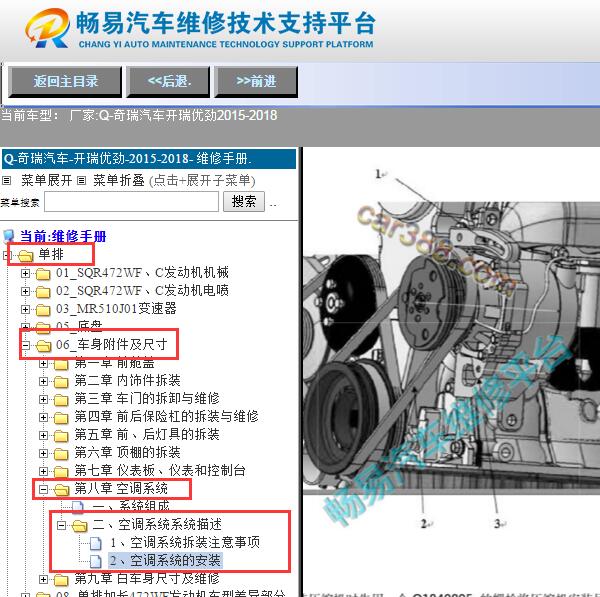Viewport: 600px width, 597px height.
Task: Open 第二章 内饰件拆装 chapter
Action: coord(127,380)
